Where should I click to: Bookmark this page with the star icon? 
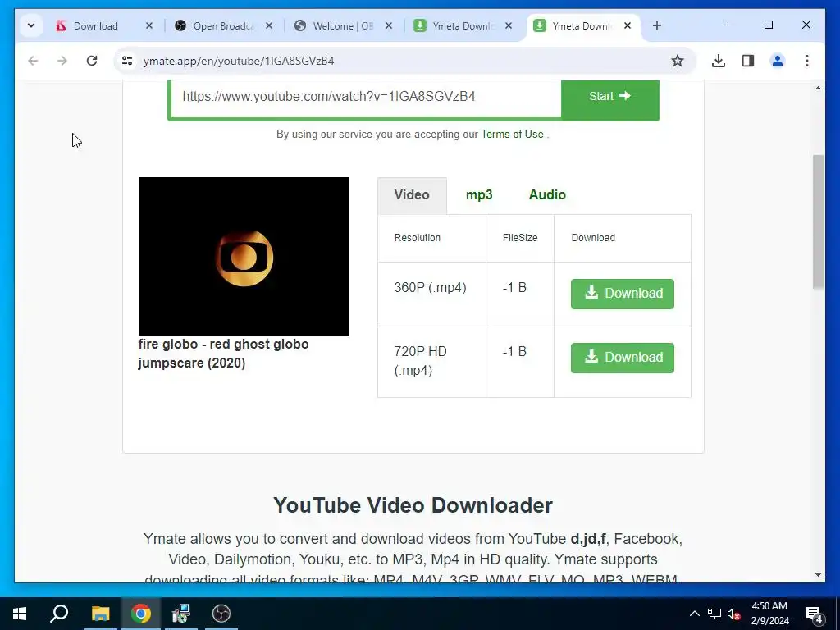click(677, 61)
